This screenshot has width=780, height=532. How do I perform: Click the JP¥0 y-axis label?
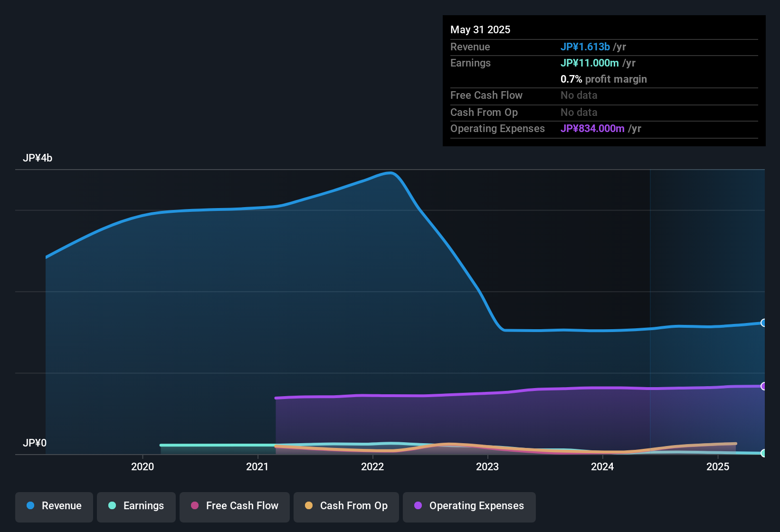click(x=35, y=443)
